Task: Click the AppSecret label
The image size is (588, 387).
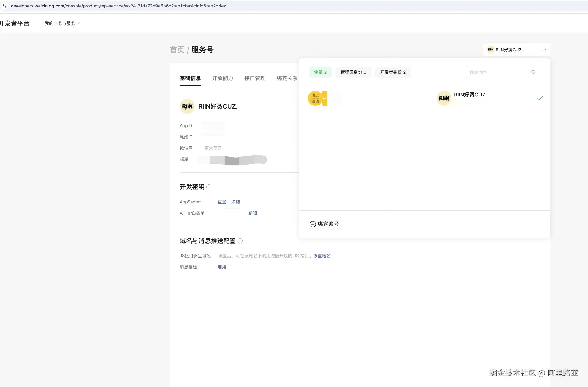Action: [190, 202]
